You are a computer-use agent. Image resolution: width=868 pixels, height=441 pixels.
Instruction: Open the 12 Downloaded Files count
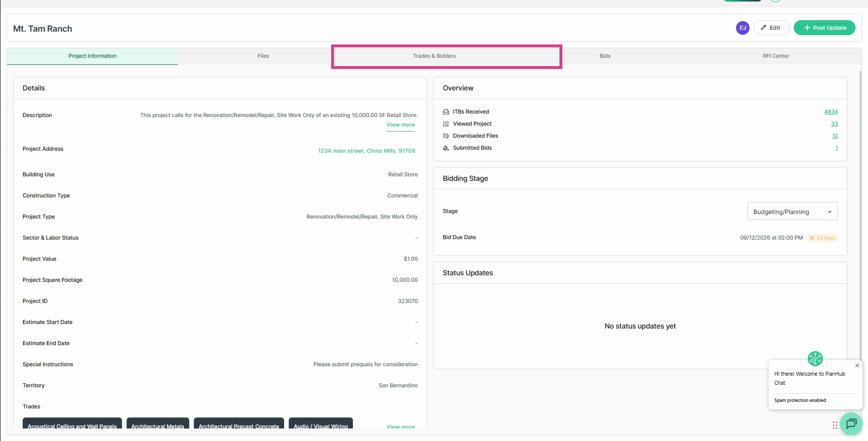point(835,136)
